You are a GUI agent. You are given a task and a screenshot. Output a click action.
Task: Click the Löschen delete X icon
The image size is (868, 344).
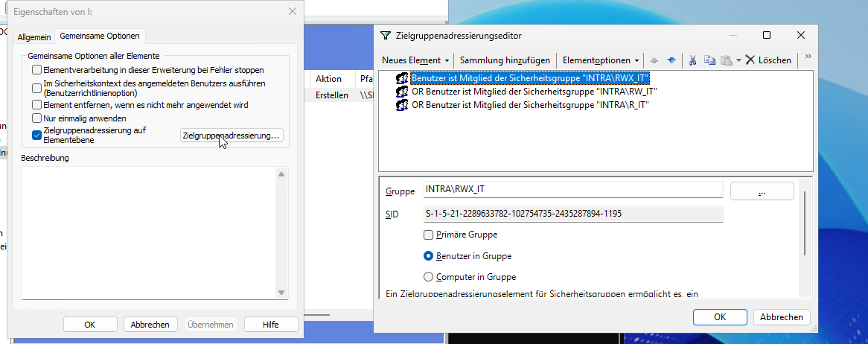[x=750, y=60]
